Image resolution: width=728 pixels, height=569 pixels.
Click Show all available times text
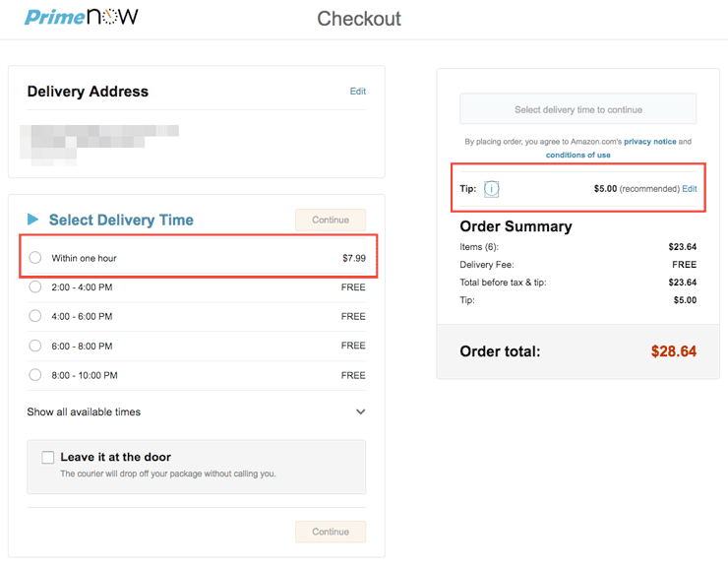pos(84,412)
